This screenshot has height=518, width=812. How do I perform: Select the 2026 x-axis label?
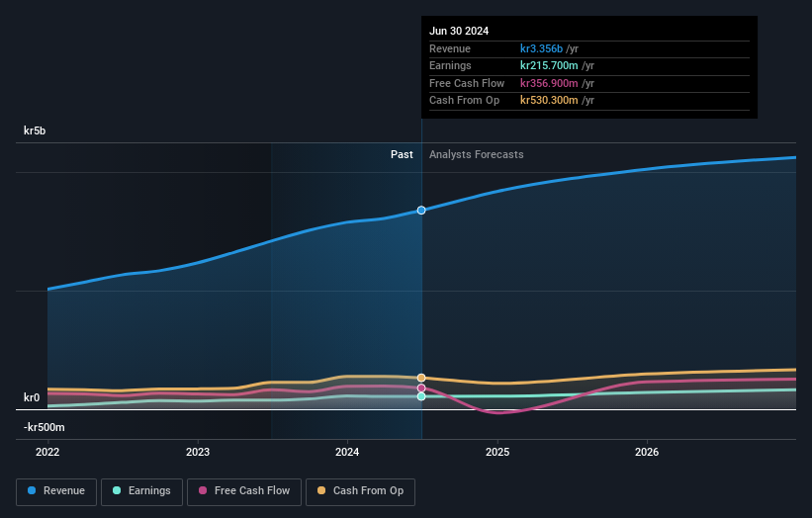pyautogui.click(x=647, y=452)
